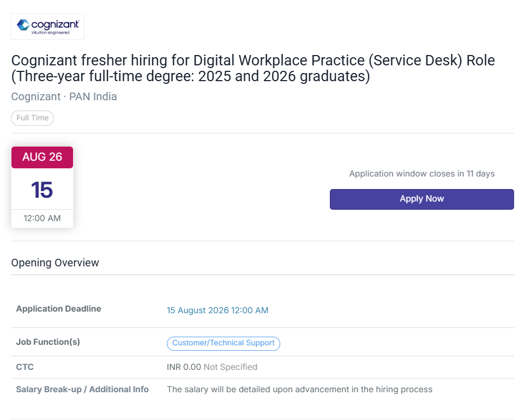Click the Salary Break-up / Additional Info label
The height and width of the screenshot is (420, 525).
82,389
